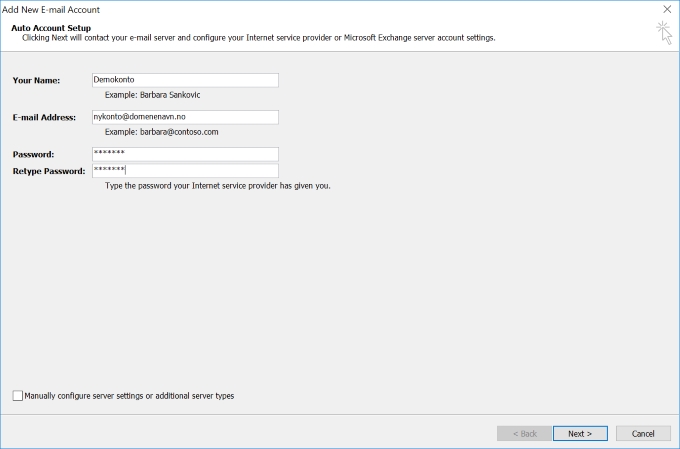Click the 'Password:' label

pos(33,154)
